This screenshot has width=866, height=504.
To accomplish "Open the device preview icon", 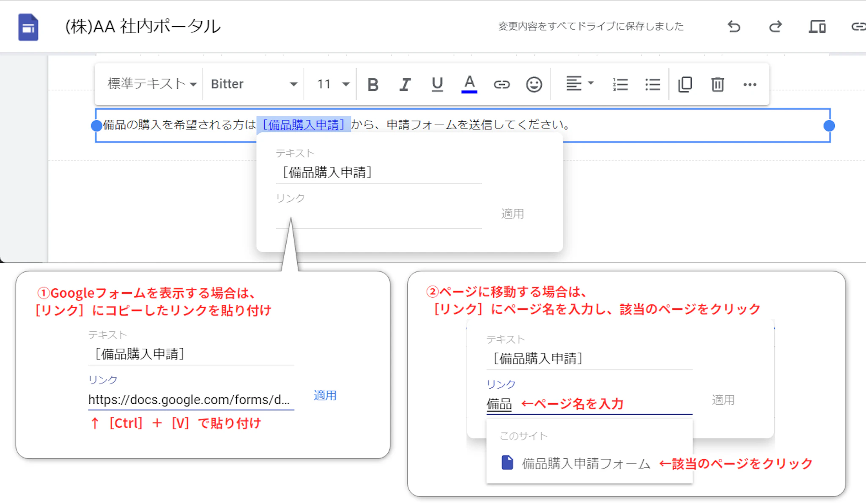I will click(x=817, y=27).
